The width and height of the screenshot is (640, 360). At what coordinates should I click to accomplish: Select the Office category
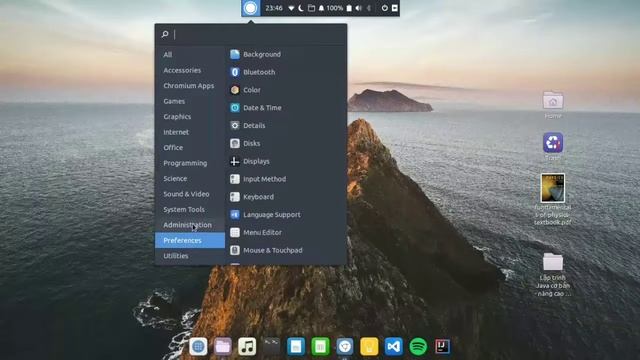pos(190,148)
